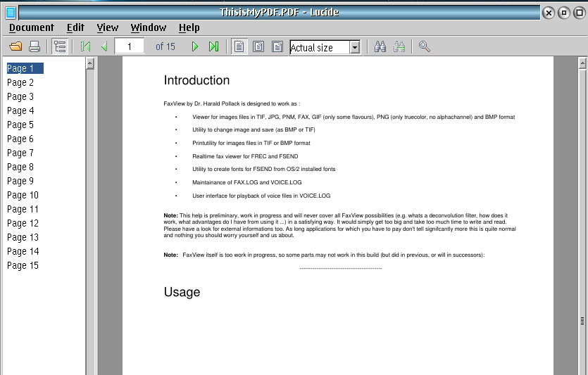Open the View menu
588x375 pixels.
[x=108, y=27]
